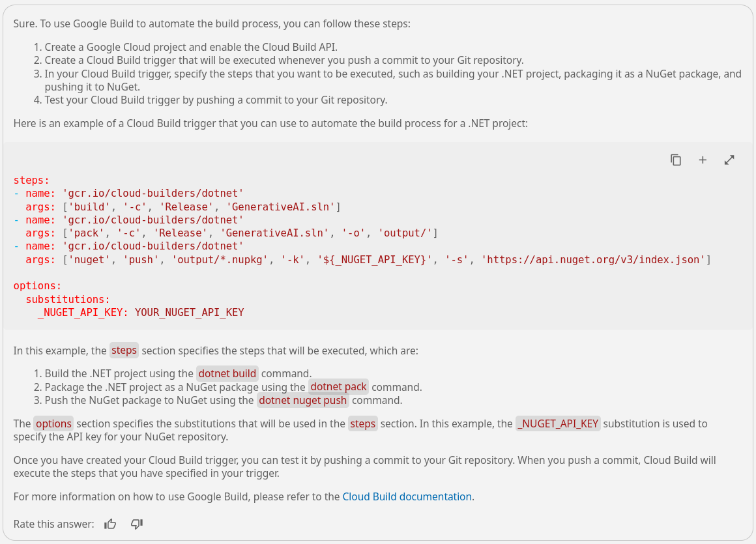The image size is (756, 544).
Task: Click the 'dotnet build' inline code
Action: pyautogui.click(x=227, y=374)
